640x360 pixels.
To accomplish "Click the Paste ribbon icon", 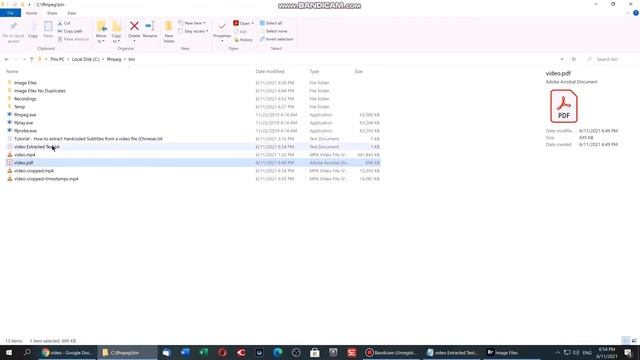I will (x=48, y=31).
